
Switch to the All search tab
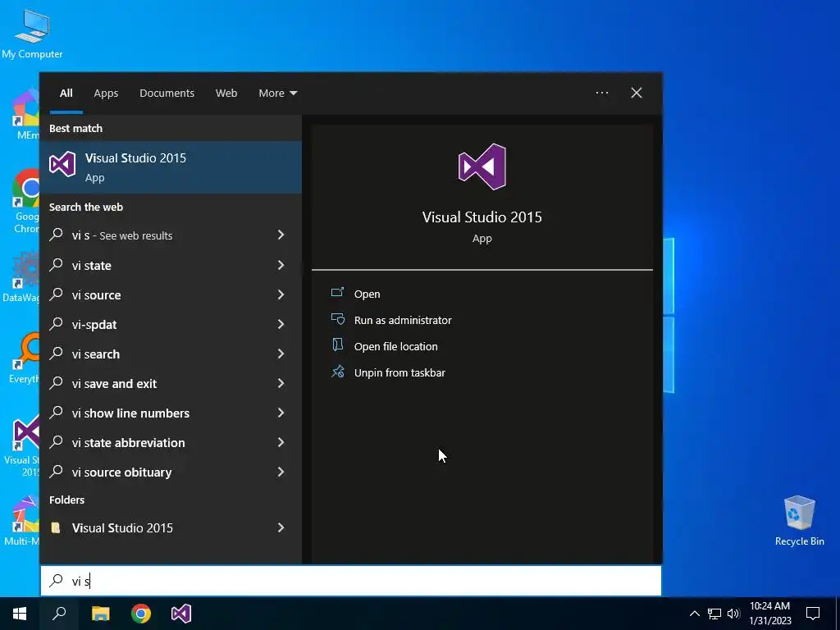pyautogui.click(x=66, y=93)
